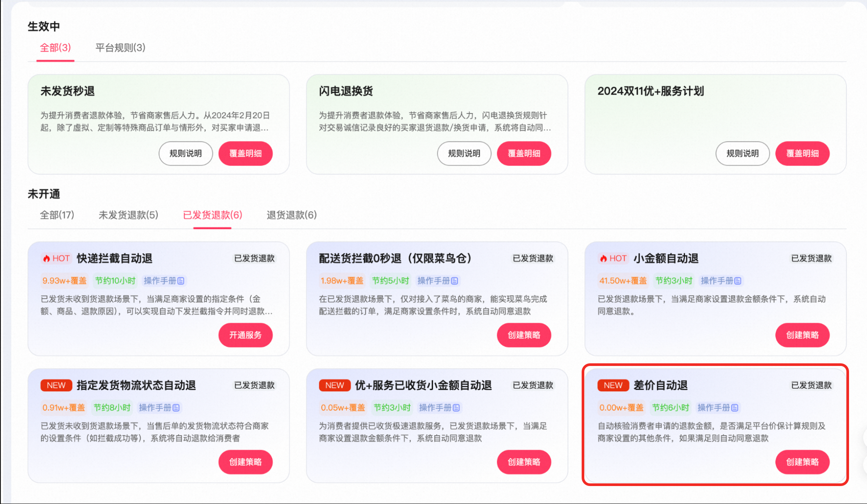Open 全部(17) under 未开通 section
This screenshot has height=504, width=867.
pos(57,215)
